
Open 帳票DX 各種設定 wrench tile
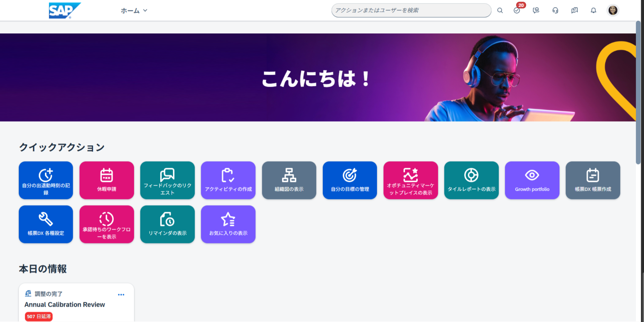(x=46, y=224)
